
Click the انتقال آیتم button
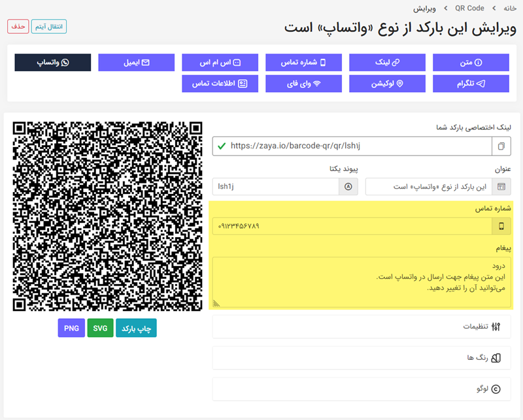(x=49, y=26)
